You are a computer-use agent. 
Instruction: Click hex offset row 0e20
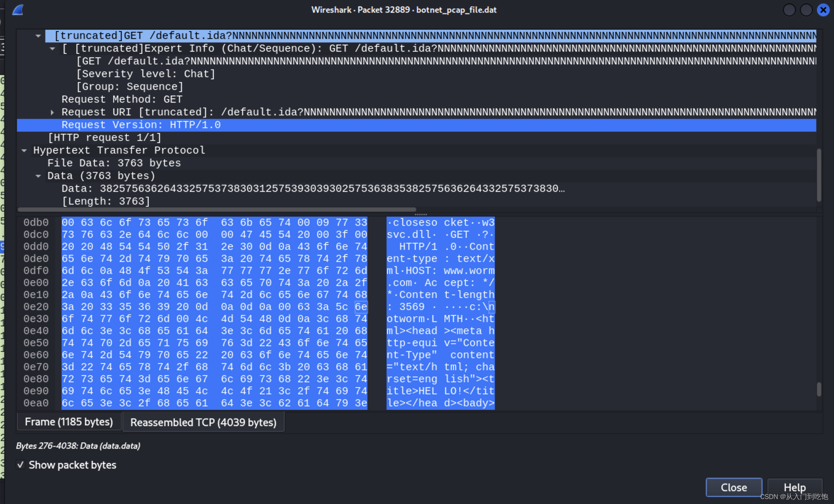[x=36, y=307]
